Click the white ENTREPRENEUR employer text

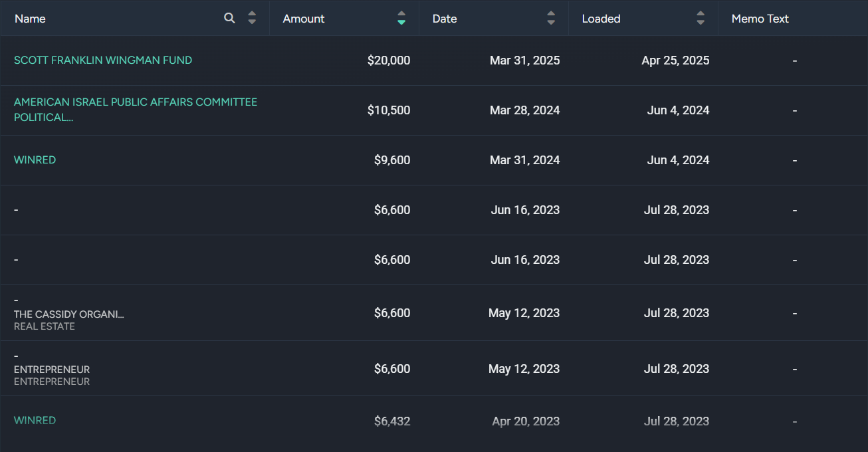[x=52, y=369]
